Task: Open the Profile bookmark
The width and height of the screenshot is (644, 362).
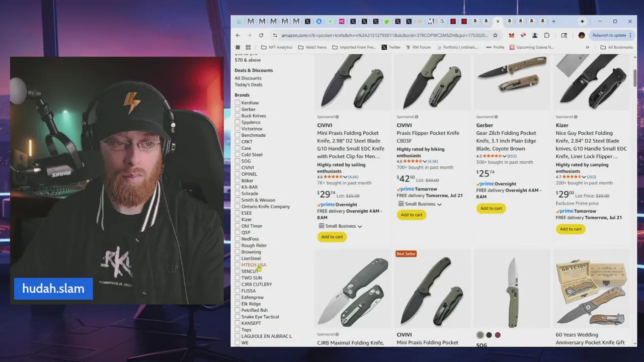Action: [x=495, y=47]
